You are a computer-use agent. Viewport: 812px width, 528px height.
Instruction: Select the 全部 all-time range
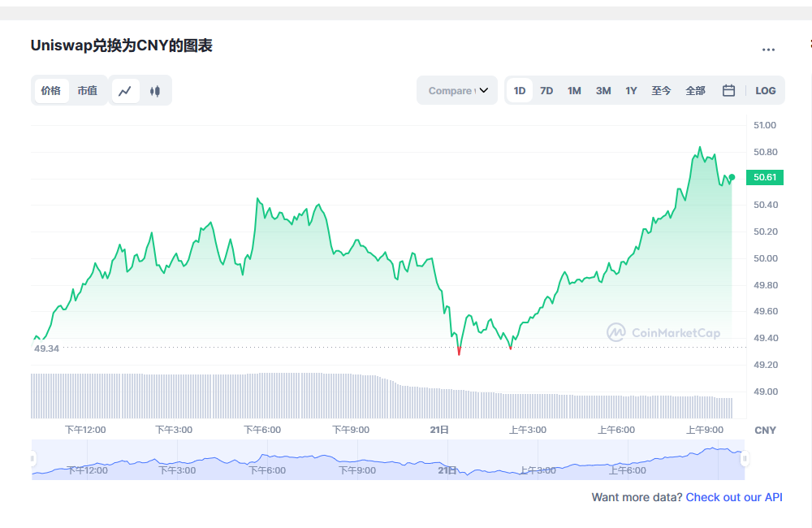point(696,91)
